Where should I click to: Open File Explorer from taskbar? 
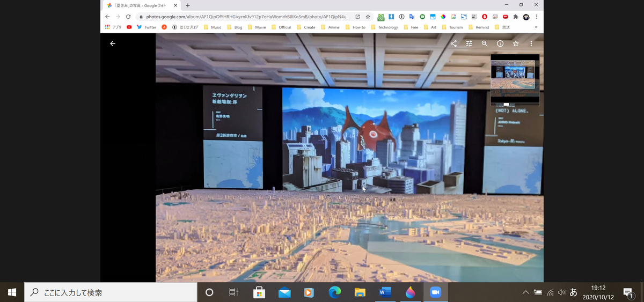[360, 292]
